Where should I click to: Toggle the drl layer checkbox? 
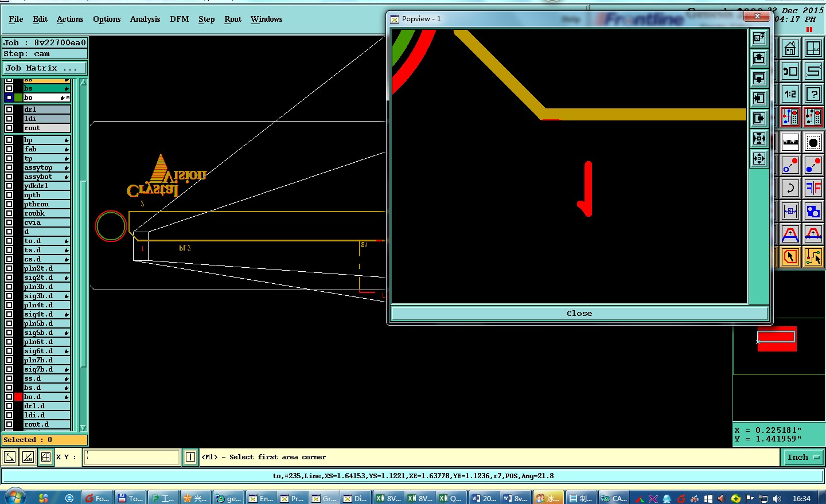pyautogui.click(x=9, y=110)
